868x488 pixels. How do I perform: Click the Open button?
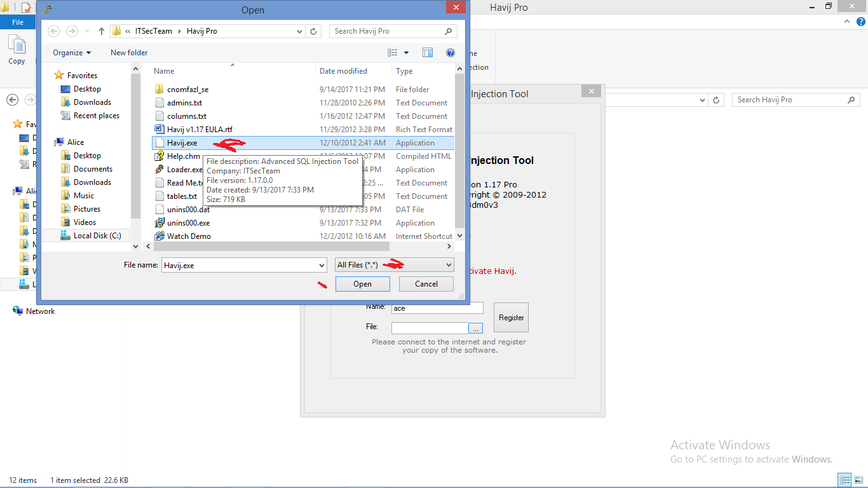[362, 284]
